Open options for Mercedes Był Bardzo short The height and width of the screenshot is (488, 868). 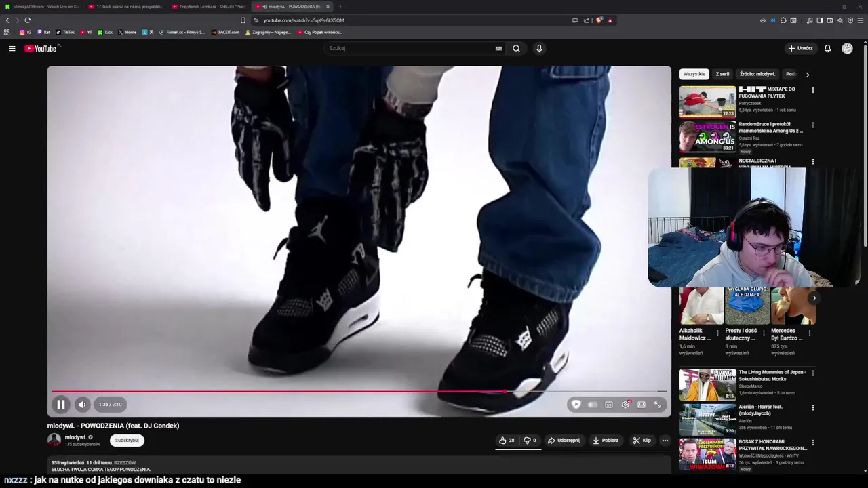point(809,333)
